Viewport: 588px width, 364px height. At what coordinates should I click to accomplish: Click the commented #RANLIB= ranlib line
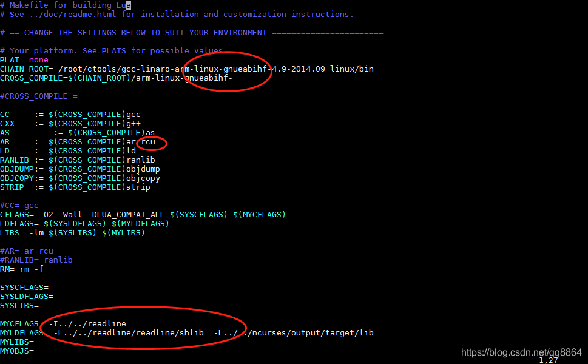(36, 260)
